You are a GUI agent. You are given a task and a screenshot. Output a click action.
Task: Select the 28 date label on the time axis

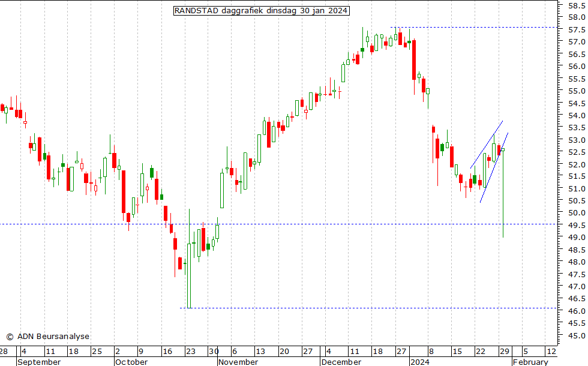(x=4, y=352)
